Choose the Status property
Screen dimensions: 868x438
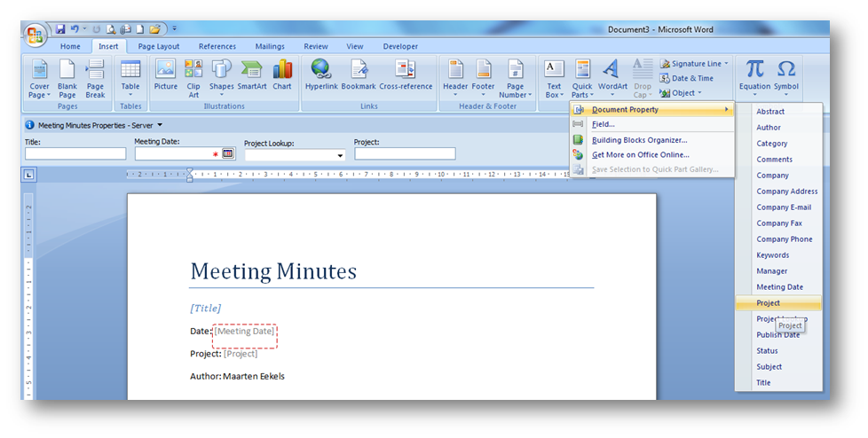pos(778,350)
